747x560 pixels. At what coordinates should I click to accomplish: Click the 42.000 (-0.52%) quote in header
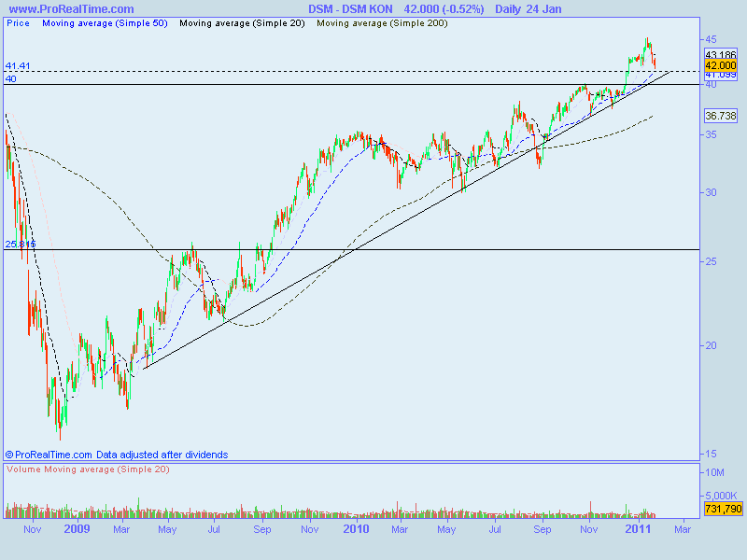click(444, 9)
